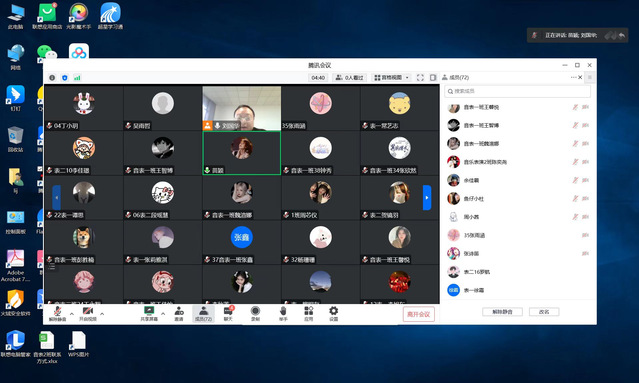Click rename button below the member list
Image resolution: width=639 pixels, height=383 pixels.
point(544,312)
